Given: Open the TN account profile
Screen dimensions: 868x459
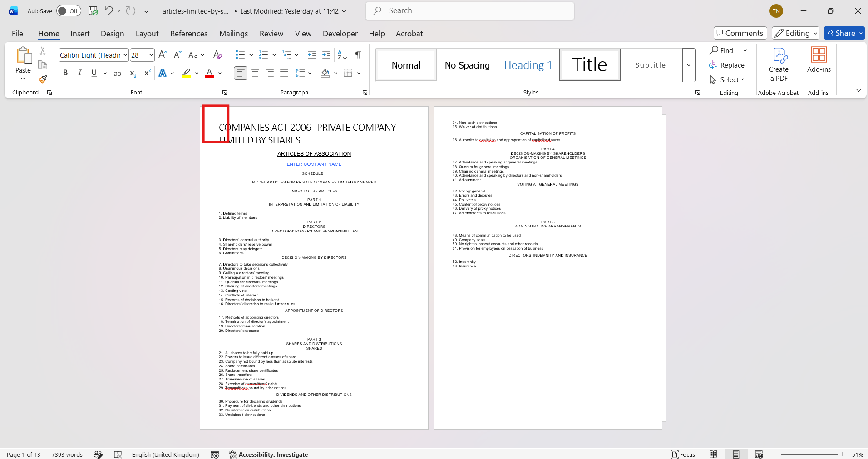Looking at the screenshot, I should click(x=776, y=11).
